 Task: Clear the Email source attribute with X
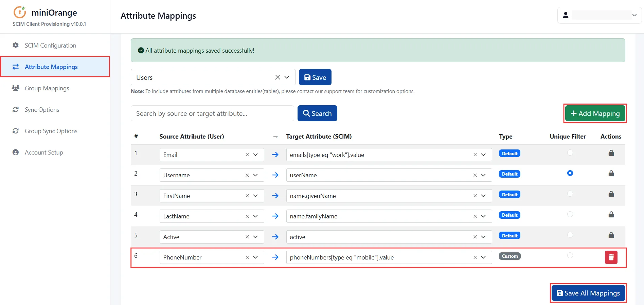pos(247,155)
